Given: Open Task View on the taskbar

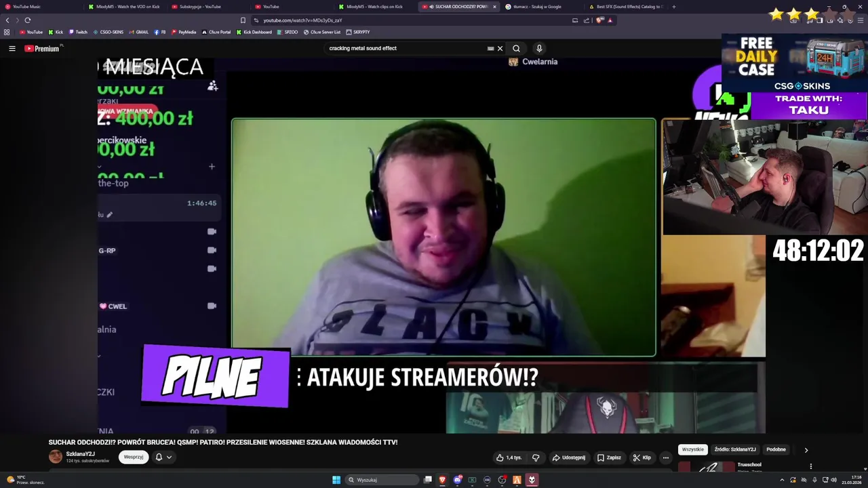Looking at the screenshot, I should [428, 480].
